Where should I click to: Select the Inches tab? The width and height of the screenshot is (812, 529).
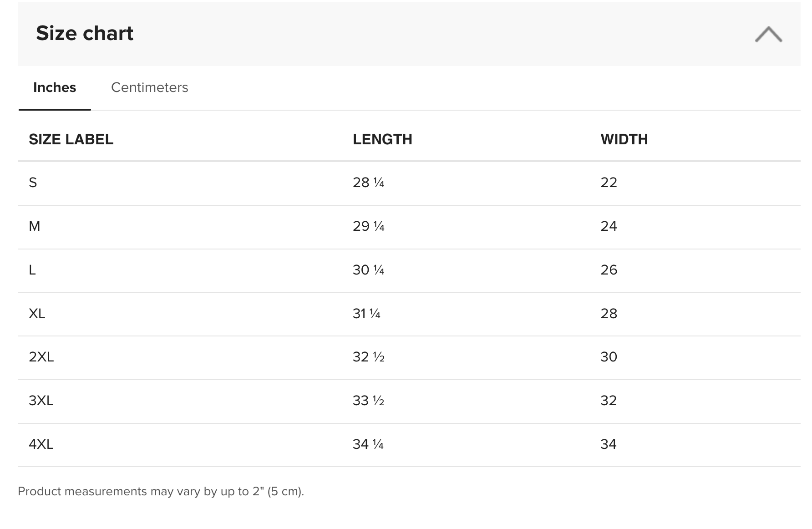pos(55,87)
